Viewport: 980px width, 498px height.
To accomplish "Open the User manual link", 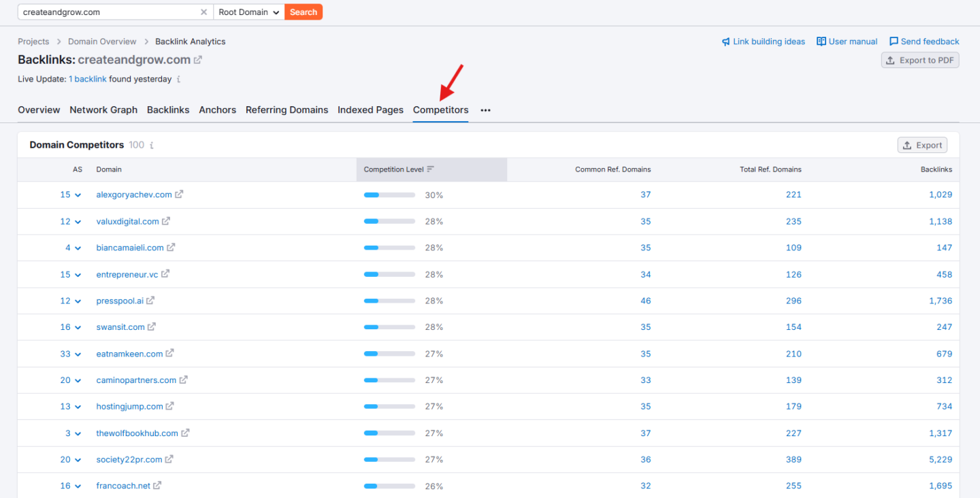I will pyautogui.click(x=847, y=41).
